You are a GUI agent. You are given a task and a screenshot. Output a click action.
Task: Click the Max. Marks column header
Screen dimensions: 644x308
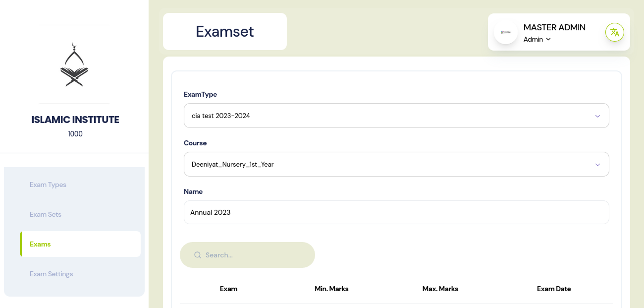[x=440, y=289]
